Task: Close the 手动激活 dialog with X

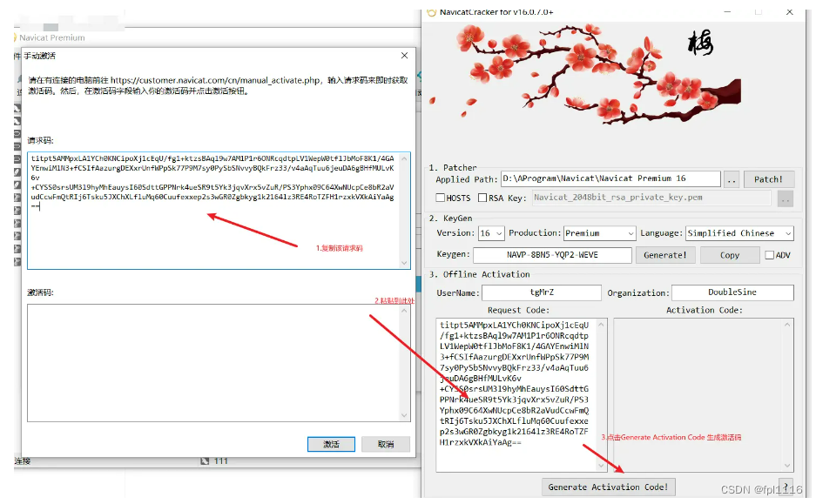Action: (x=404, y=55)
